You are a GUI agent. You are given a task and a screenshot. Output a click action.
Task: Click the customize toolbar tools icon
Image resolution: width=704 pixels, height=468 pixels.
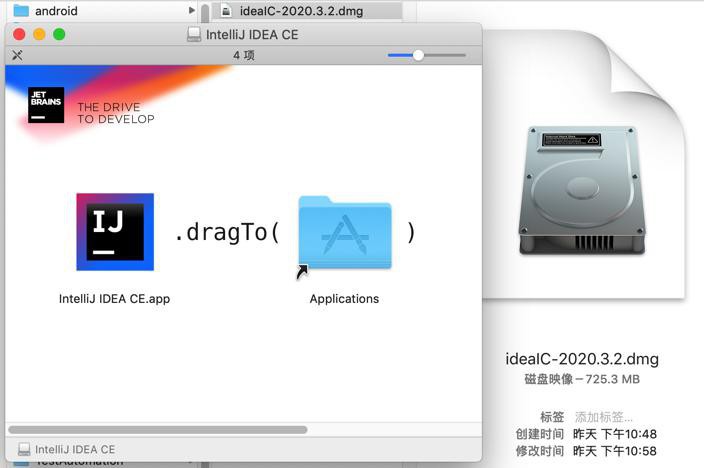click(x=17, y=55)
